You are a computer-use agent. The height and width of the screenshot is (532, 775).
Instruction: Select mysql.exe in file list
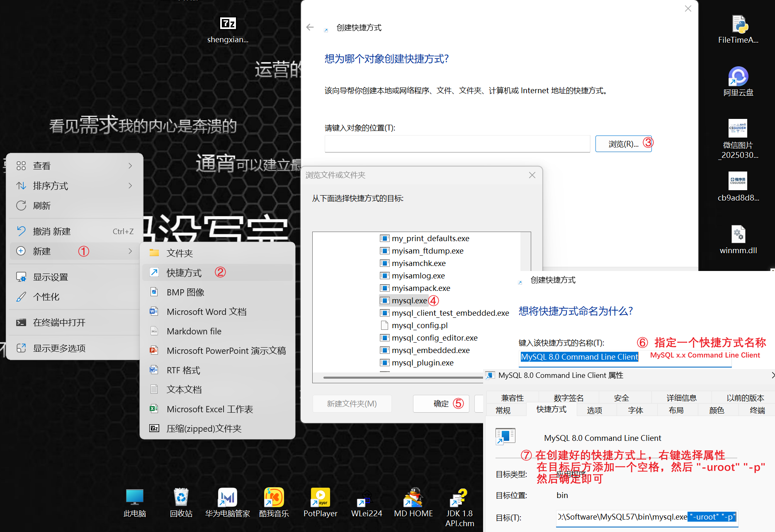[x=404, y=300]
